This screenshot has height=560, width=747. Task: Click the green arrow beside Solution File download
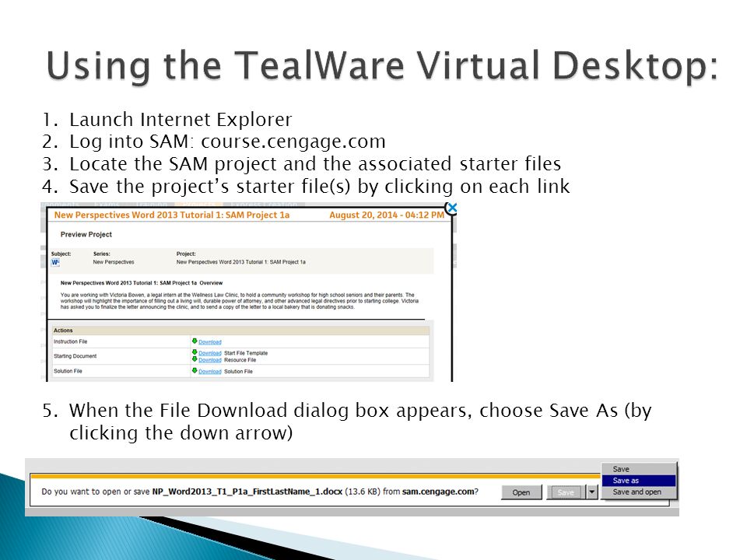click(x=195, y=370)
